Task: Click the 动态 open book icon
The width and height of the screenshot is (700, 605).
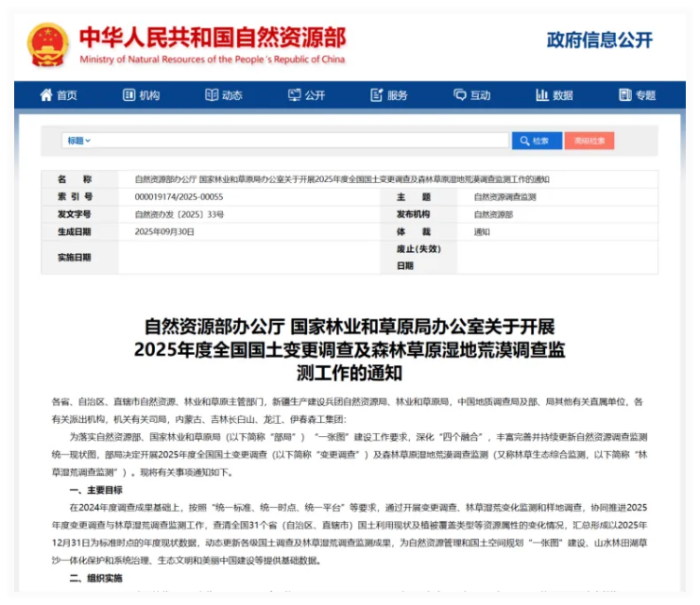Action: point(212,95)
